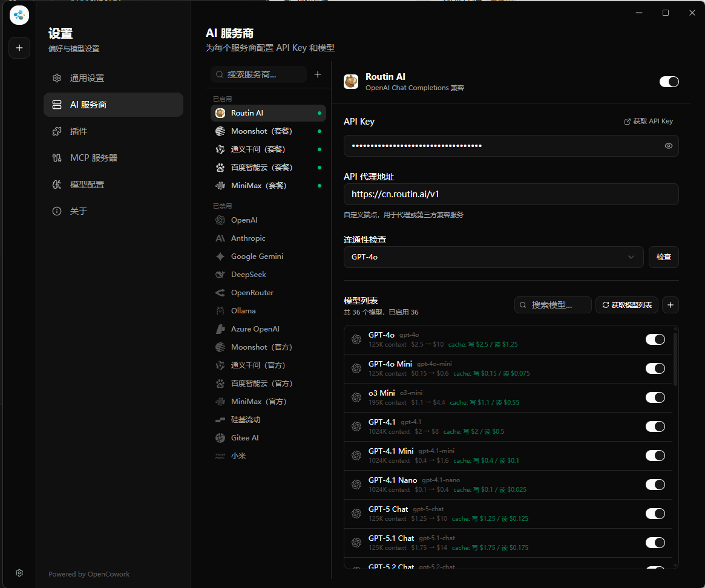The image size is (705, 588).
Task: Disable the Routin AI provider toggle
Action: coord(669,82)
